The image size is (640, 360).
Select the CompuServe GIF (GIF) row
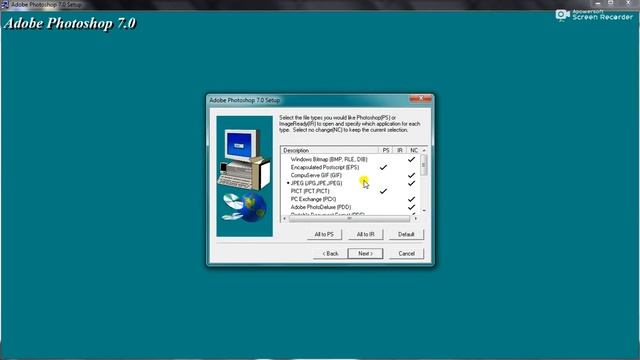click(x=316, y=175)
